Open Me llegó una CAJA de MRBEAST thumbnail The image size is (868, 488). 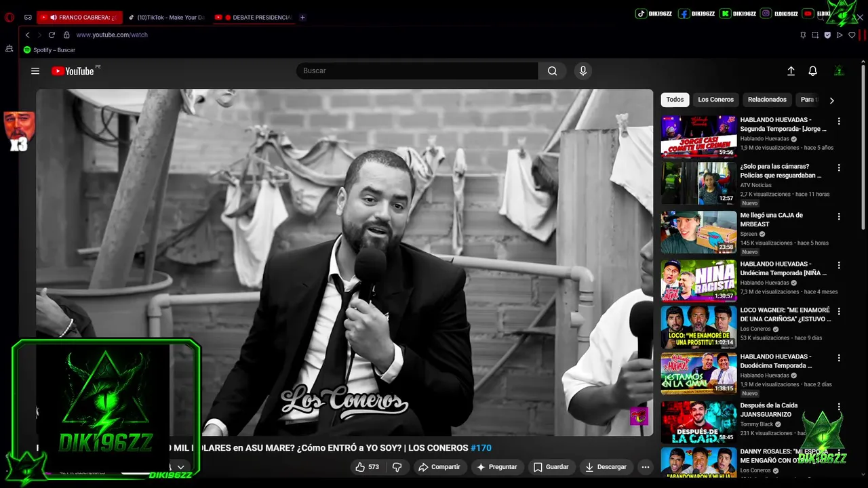tap(698, 232)
